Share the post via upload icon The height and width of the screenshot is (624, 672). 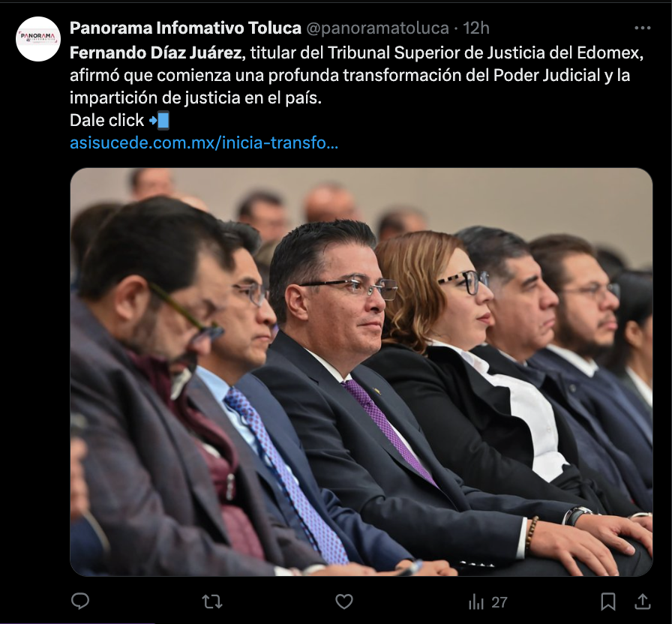click(x=643, y=601)
